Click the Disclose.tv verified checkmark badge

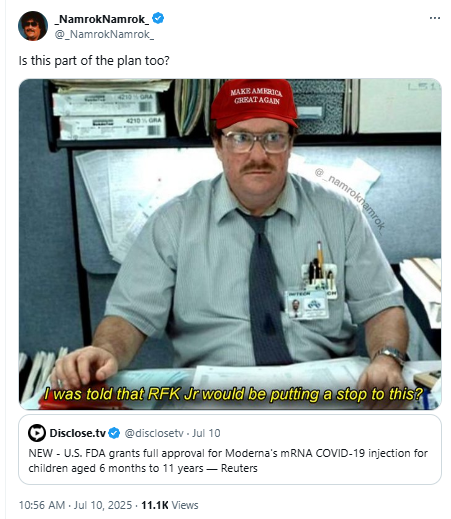[114, 433]
